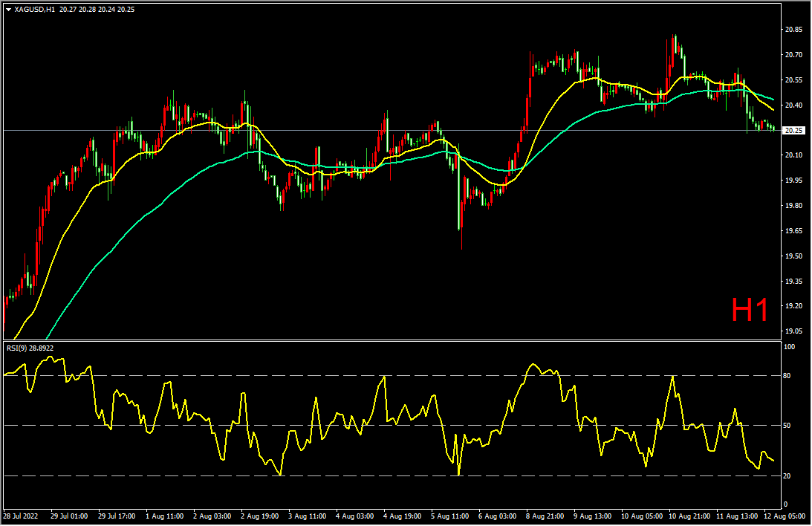812x526 pixels.
Task: Click the 19.95 price axis label
Action: pyautogui.click(x=794, y=181)
